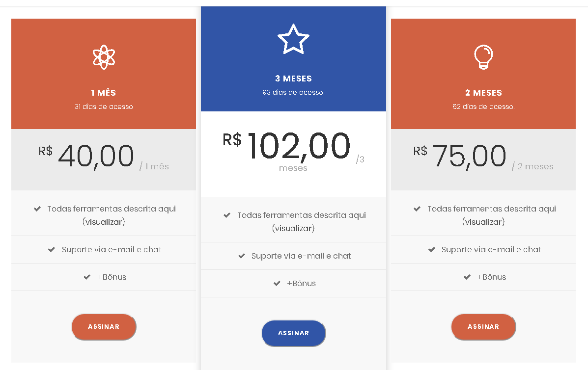Screen dimensions: 588x370
Task: Click ASSINAR on the 1 MÊS plan
Action: point(104,327)
